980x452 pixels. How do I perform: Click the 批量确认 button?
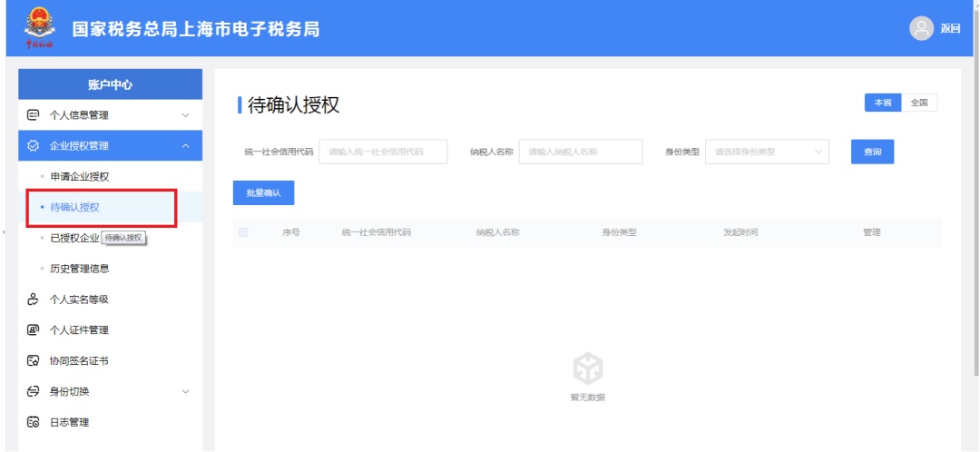(x=263, y=193)
